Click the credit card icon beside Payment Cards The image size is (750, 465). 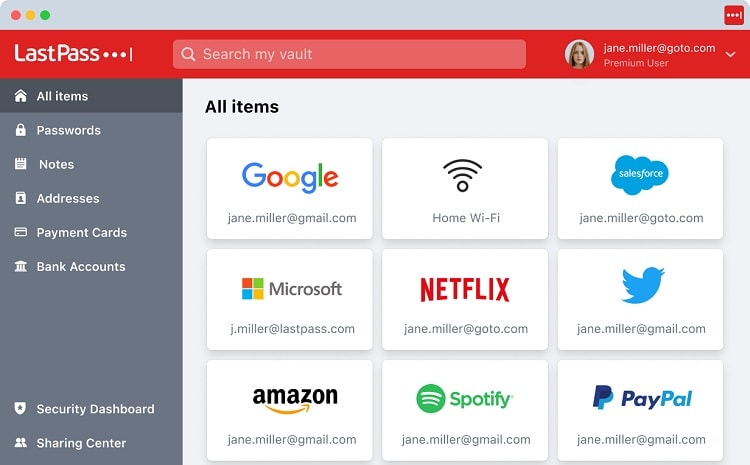tap(21, 232)
